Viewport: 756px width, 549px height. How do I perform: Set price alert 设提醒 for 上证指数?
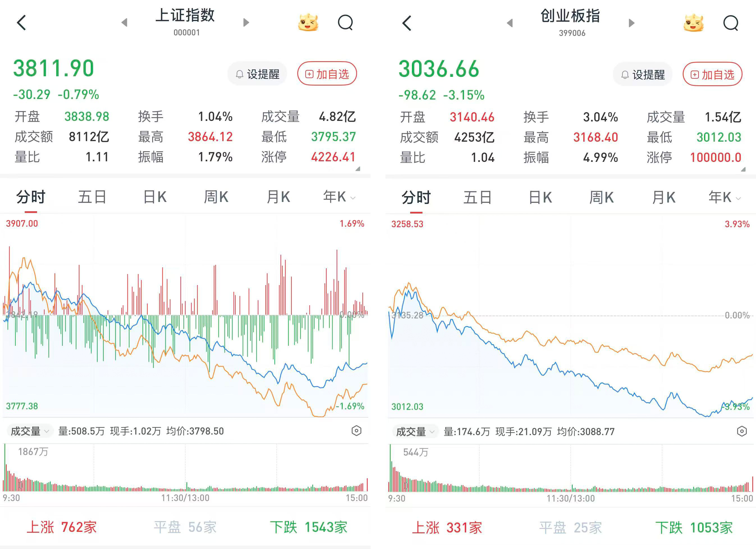(257, 73)
